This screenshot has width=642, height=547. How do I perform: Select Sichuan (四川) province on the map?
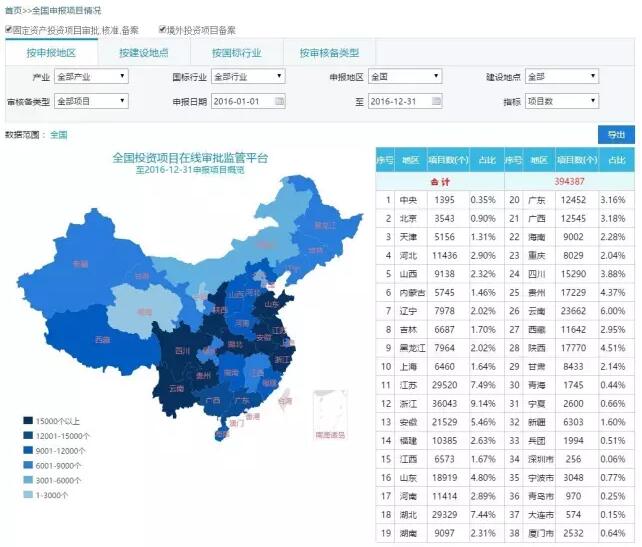(x=182, y=350)
